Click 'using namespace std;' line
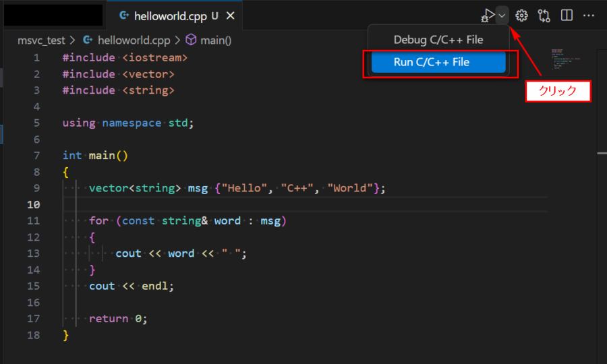Screen dimensions: 607x364 (128, 123)
